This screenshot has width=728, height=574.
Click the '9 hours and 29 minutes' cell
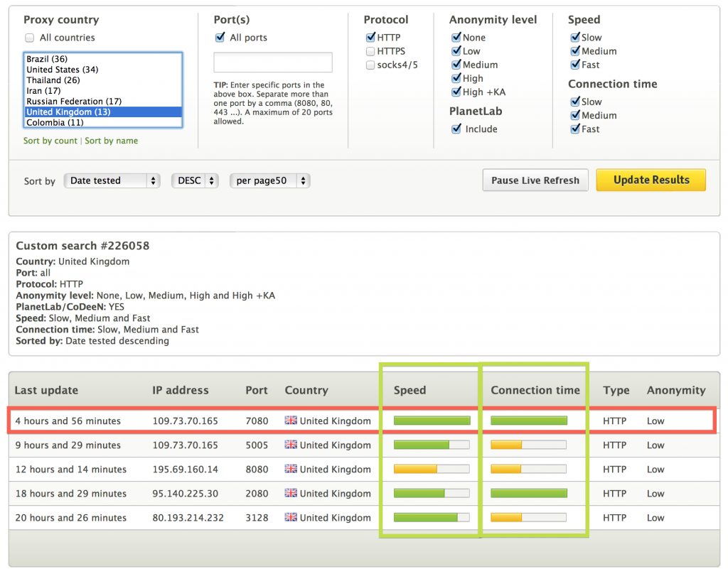tap(68, 445)
